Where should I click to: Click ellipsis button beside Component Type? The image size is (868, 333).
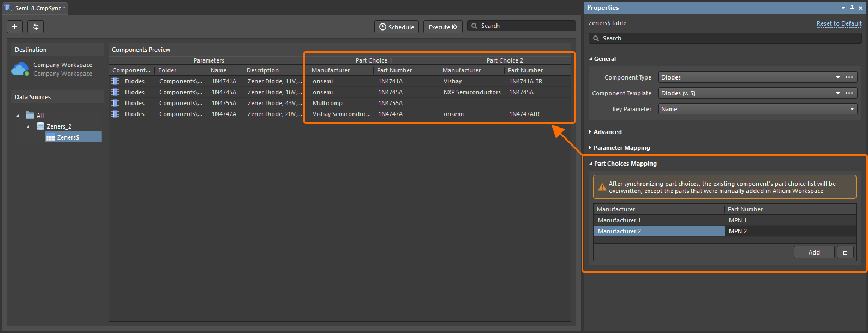pyautogui.click(x=849, y=77)
